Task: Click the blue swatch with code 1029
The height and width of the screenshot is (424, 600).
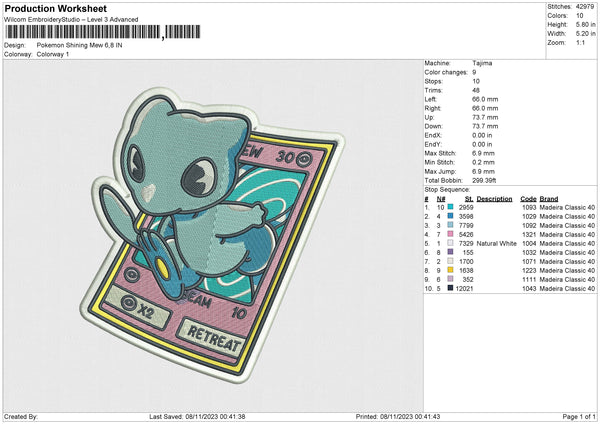Action: pyautogui.click(x=450, y=216)
